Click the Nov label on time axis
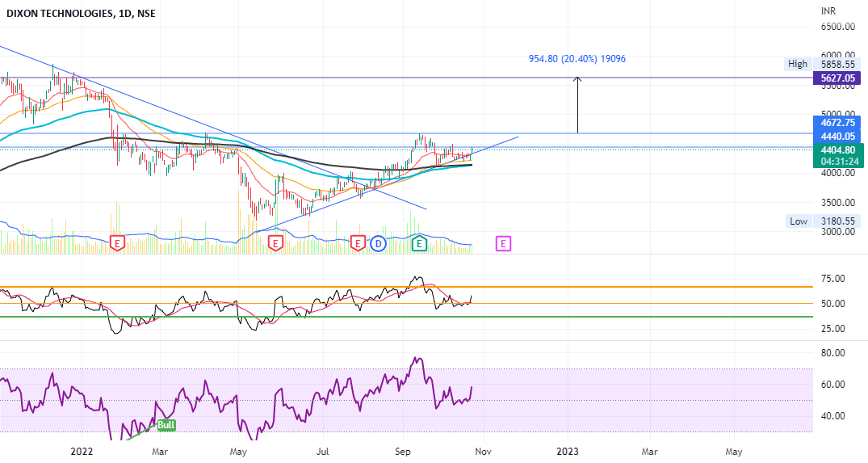Screen dimensions: 868x463 click(x=484, y=452)
